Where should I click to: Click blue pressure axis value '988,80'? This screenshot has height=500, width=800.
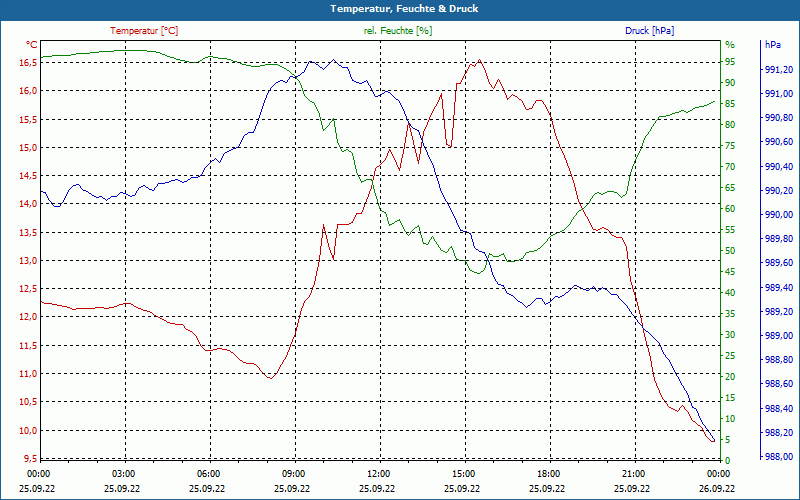click(779, 360)
